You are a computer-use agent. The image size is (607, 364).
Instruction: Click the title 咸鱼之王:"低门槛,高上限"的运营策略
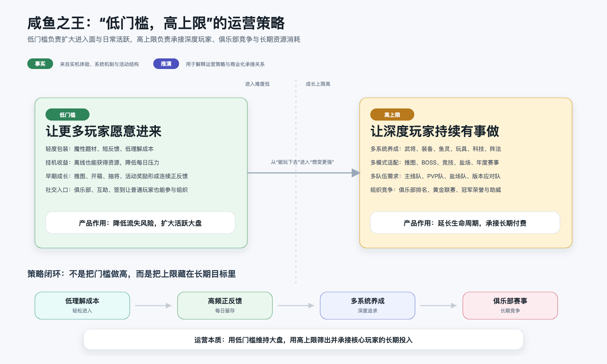pyautogui.click(x=156, y=23)
